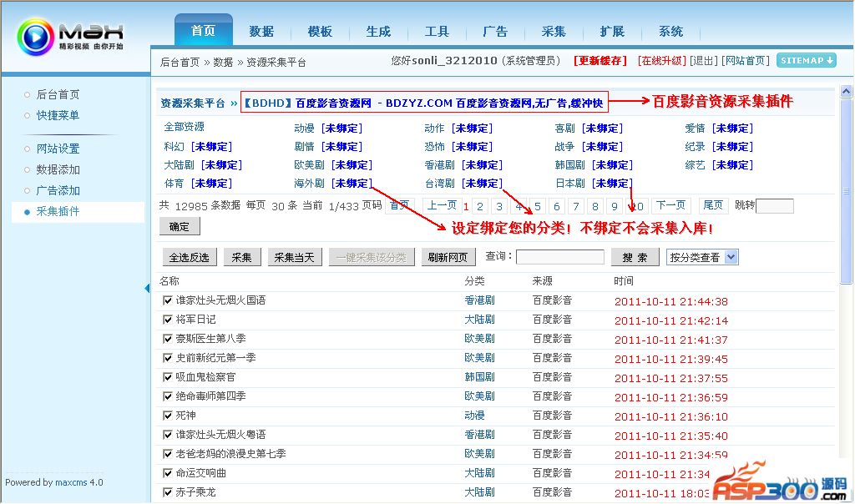Click the 跳转 page number field

pyautogui.click(x=774, y=205)
